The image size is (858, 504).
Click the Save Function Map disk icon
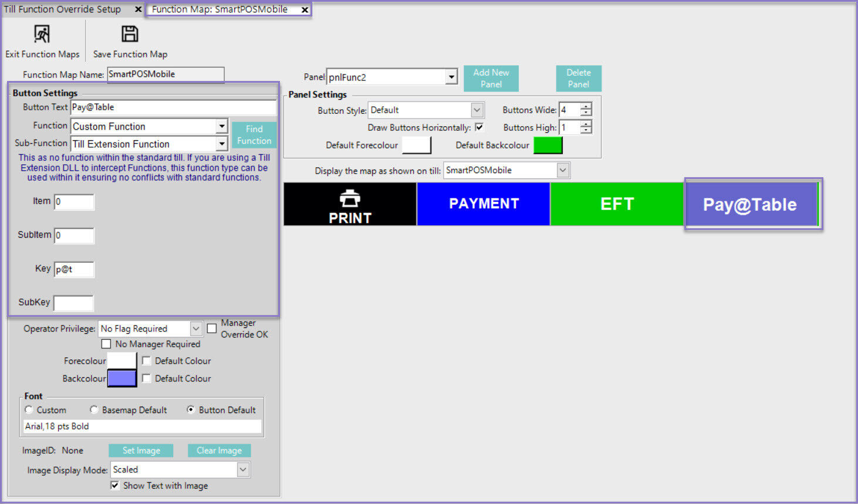[130, 34]
